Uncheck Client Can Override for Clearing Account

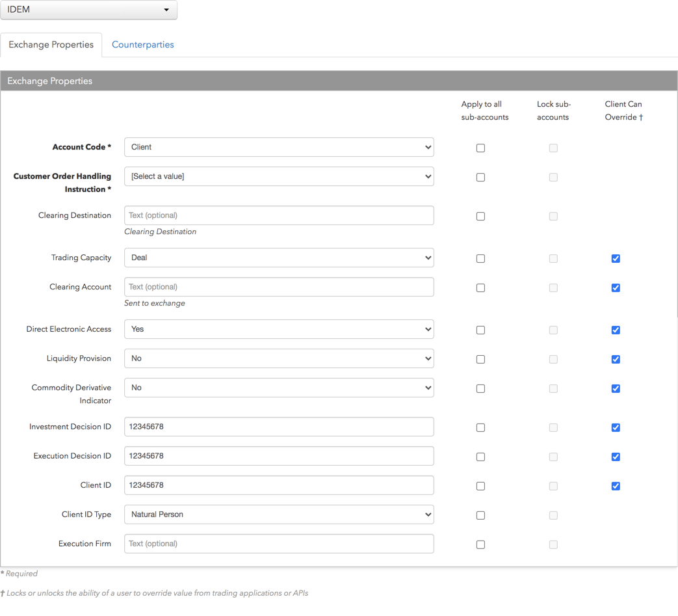click(616, 288)
